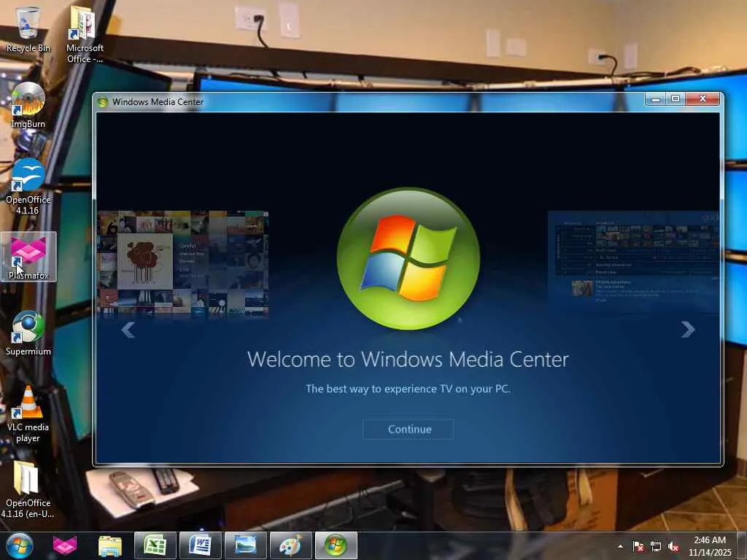The height and width of the screenshot is (560, 747).
Task: Switch to Excel in the taskbar
Action: point(155,545)
